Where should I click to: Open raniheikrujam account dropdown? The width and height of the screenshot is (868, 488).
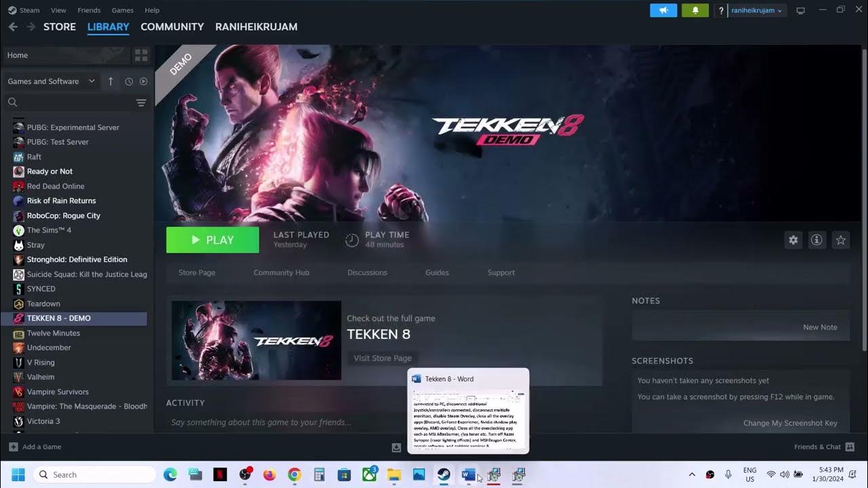click(757, 10)
